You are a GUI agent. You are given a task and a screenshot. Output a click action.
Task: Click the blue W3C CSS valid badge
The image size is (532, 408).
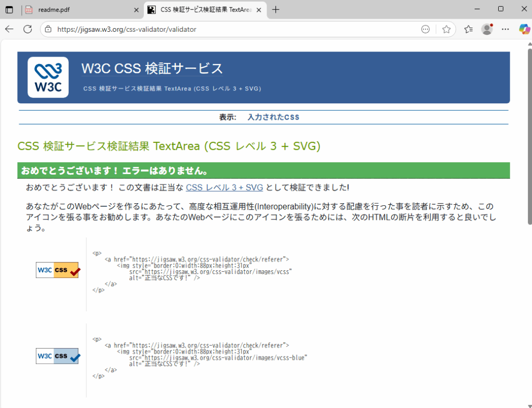click(x=57, y=356)
